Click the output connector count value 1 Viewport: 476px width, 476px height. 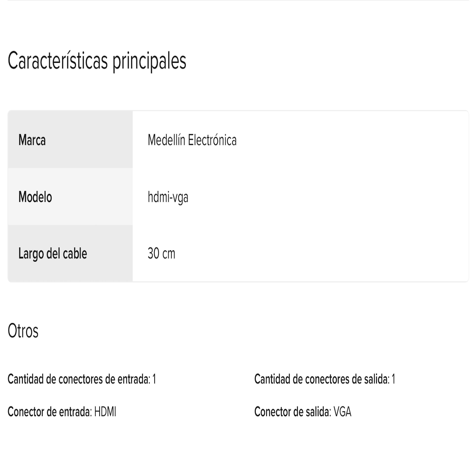coord(393,379)
